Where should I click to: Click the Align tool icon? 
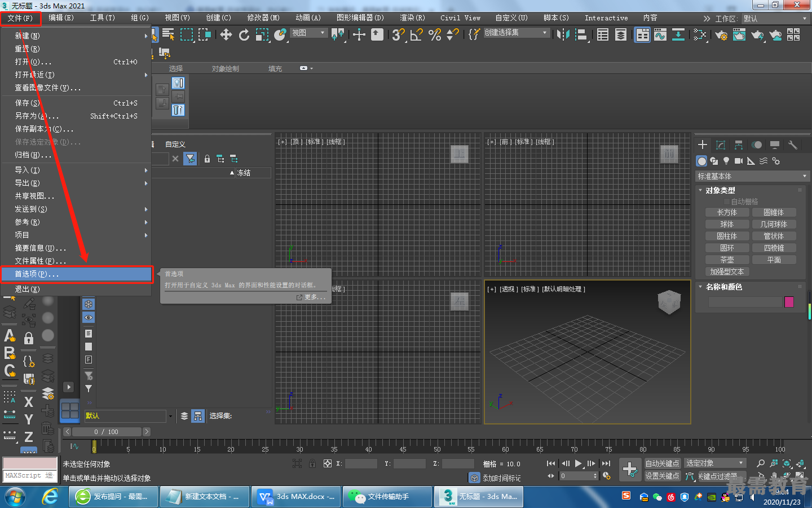[581, 35]
